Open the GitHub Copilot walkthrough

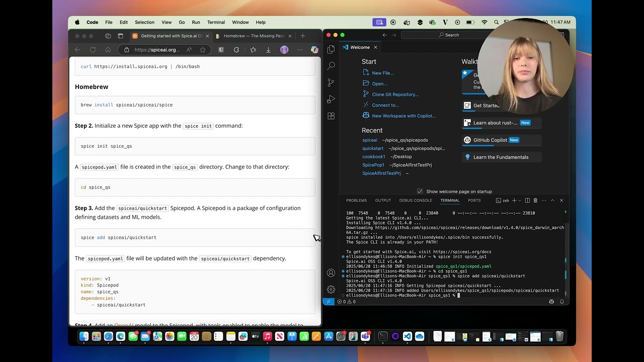tap(501, 140)
